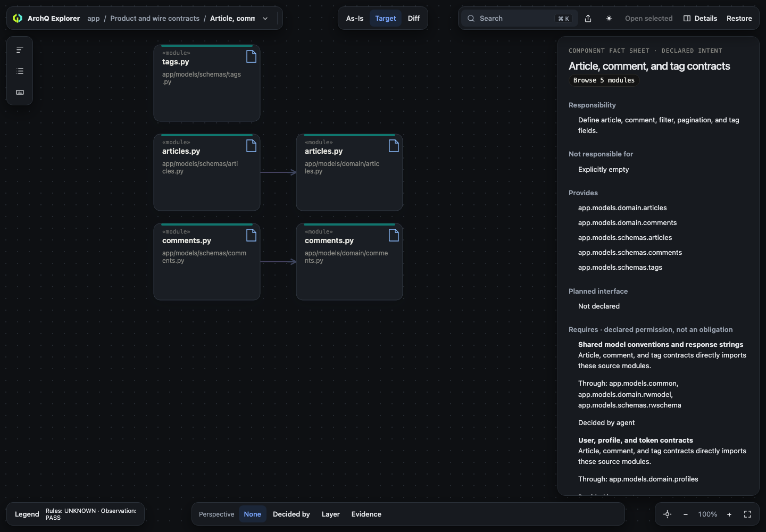
Task: Click file icon on domain comments.py card
Action: tap(394, 235)
